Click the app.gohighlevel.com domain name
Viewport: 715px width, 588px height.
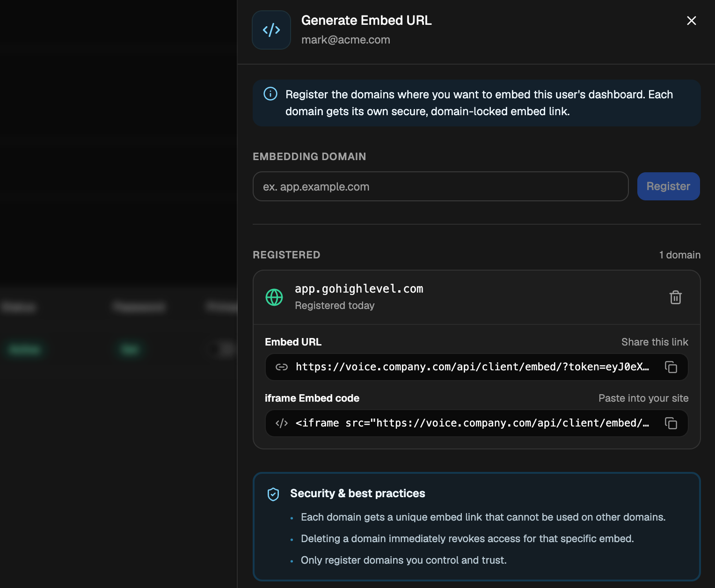pos(359,289)
